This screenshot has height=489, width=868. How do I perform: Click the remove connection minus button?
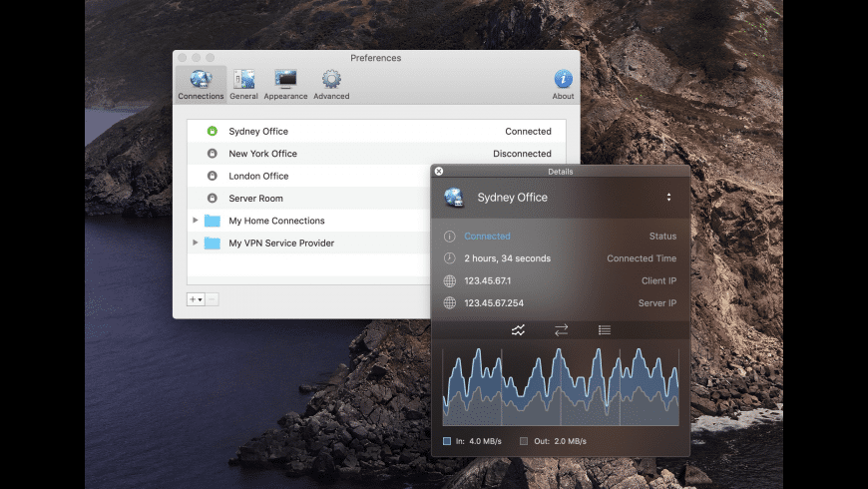[213, 299]
